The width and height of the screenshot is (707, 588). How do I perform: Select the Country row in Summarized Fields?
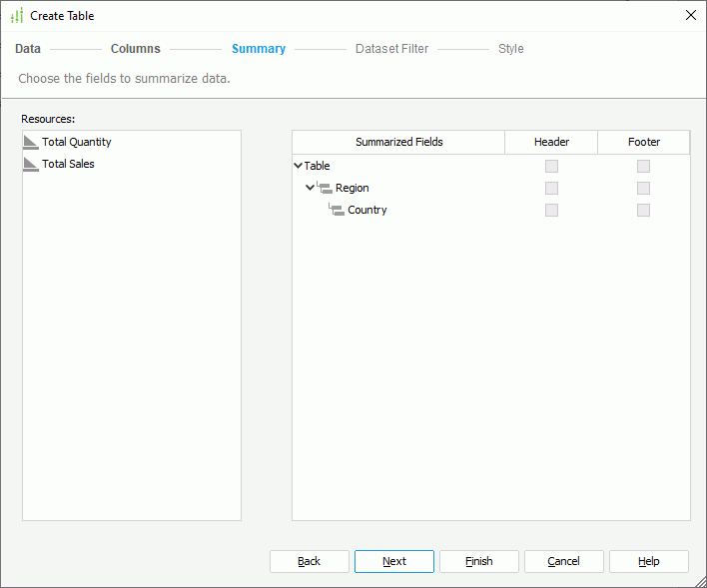tap(367, 211)
